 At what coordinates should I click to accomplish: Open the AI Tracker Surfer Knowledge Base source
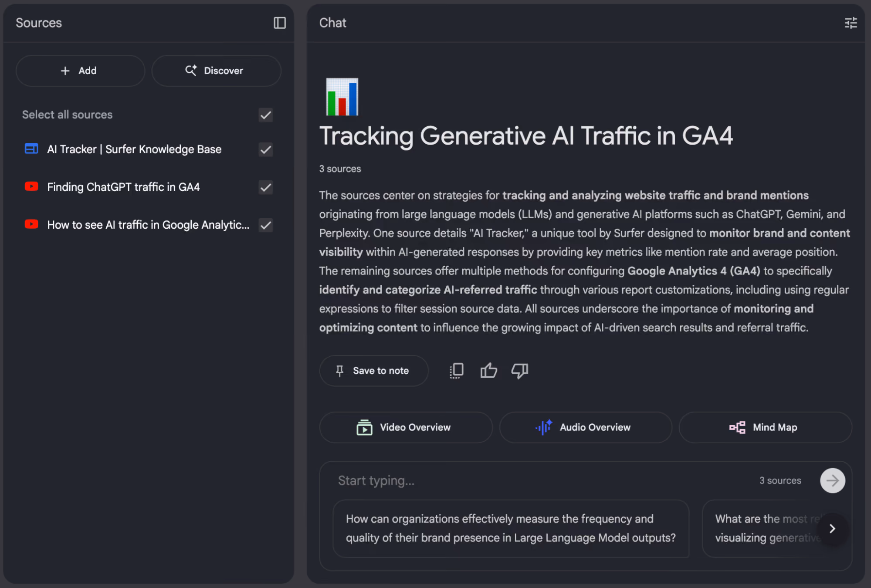[134, 149]
